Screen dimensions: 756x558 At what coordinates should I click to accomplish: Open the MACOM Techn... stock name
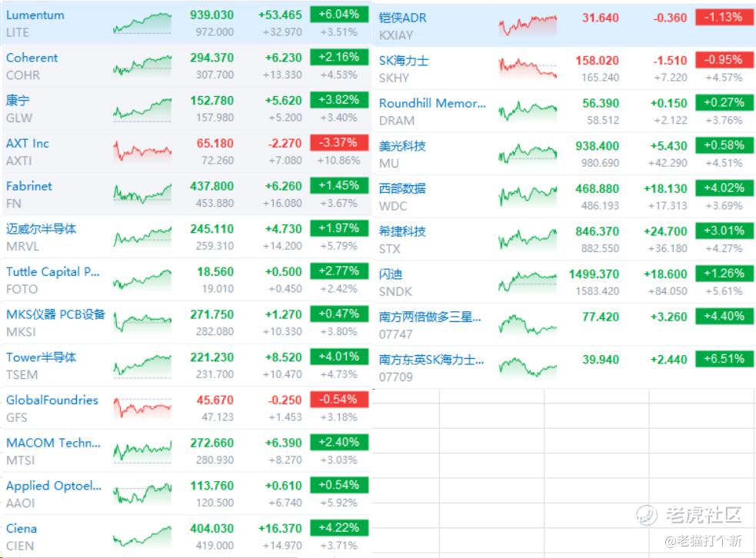(54, 443)
